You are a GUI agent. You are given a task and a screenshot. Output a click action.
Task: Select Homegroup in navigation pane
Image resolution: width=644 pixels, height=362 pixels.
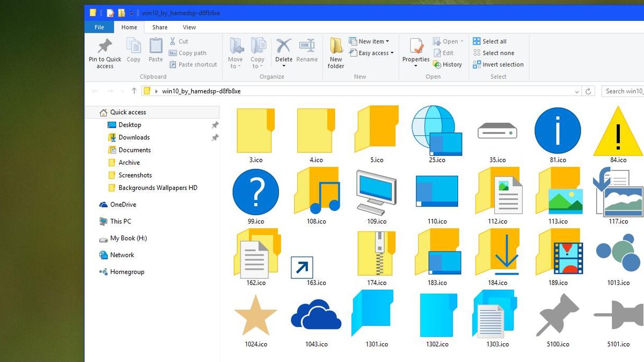pyautogui.click(x=122, y=272)
